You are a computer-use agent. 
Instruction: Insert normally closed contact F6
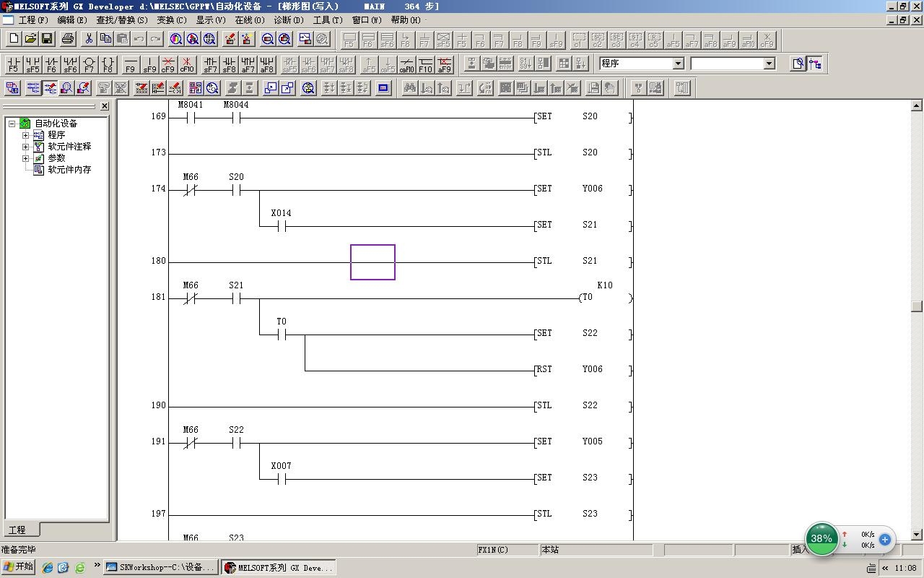tap(51, 64)
